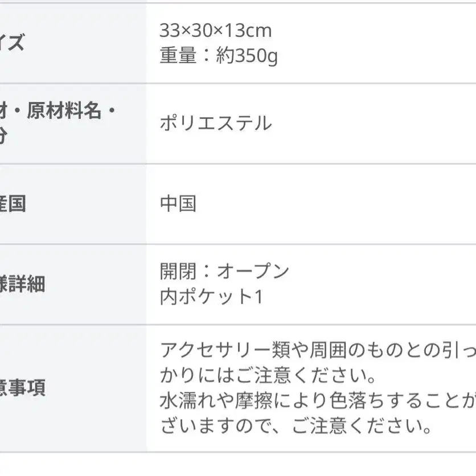Click the 産国 country-of-origin label
This screenshot has width=476, height=476.
point(13,203)
